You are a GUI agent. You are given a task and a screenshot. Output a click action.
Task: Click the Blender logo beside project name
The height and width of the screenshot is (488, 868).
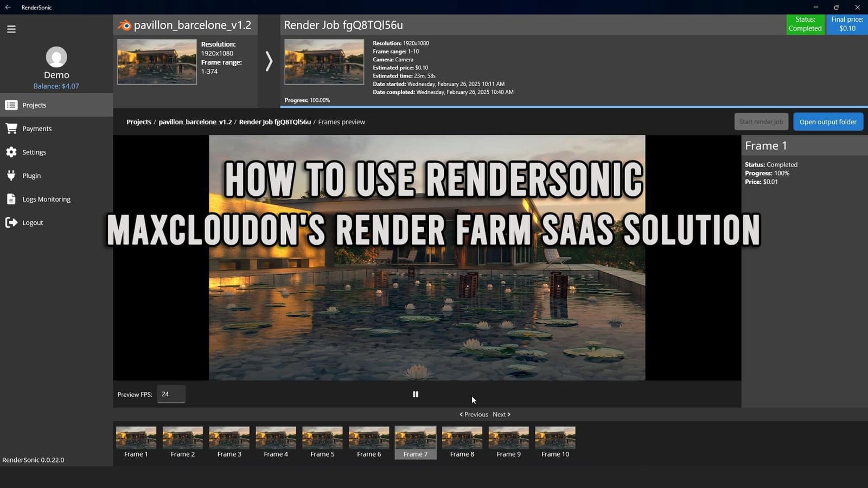click(x=125, y=25)
